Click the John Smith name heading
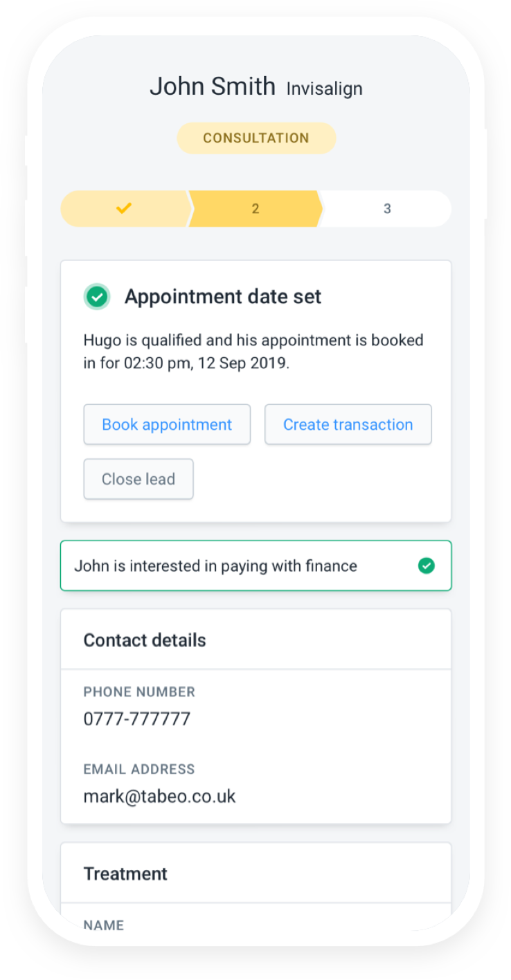The width and height of the screenshot is (511, 980). tap(213, 87)
